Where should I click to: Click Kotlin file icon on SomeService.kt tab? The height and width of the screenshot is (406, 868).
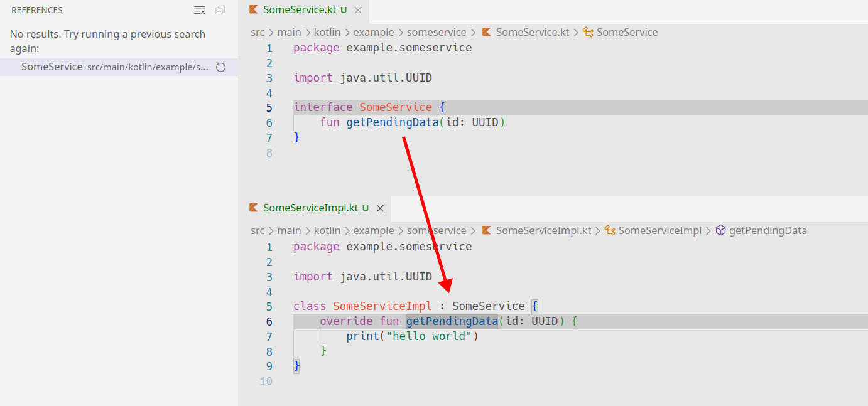pyautogui.click(x=253, y=9)
